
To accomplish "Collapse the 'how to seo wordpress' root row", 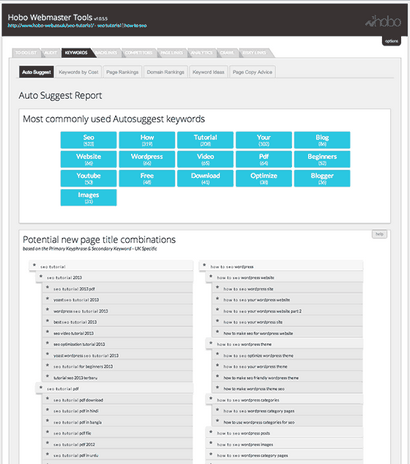I will tap(281, 266).
